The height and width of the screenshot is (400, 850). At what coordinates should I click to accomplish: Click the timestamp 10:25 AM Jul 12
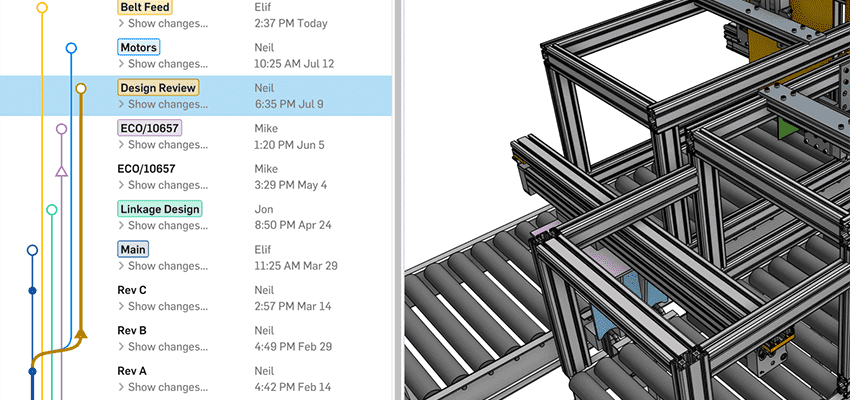[x=294, y=64]
